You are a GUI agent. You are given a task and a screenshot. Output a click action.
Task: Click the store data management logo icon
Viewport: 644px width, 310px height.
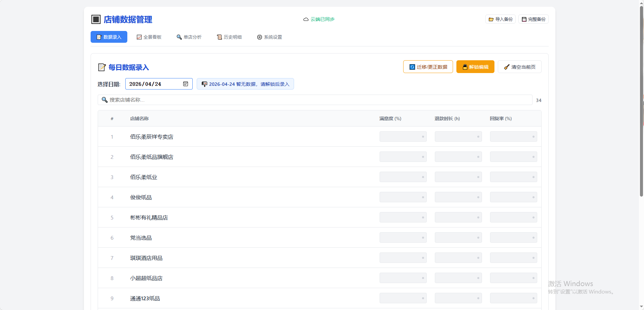coord(96,20)
